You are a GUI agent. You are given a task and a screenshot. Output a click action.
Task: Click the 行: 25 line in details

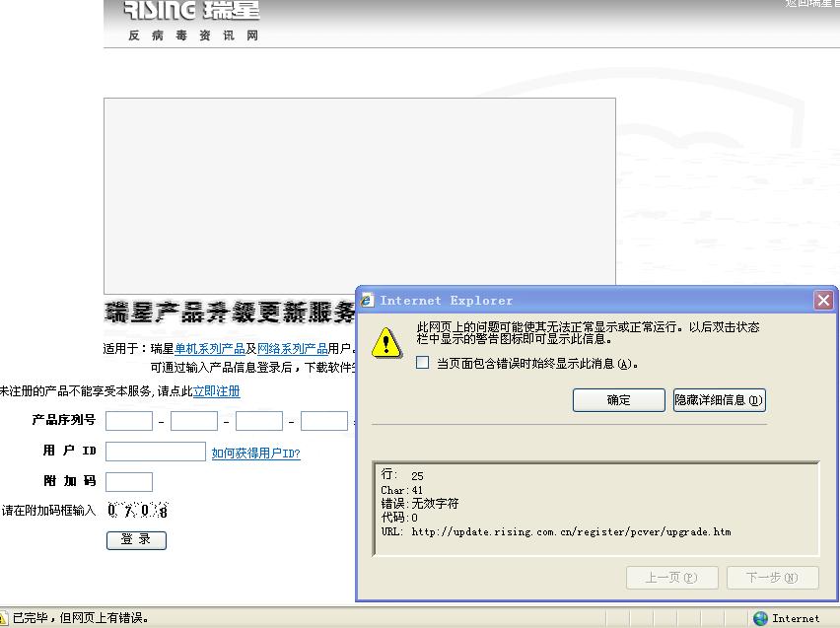tap(402, 475)
